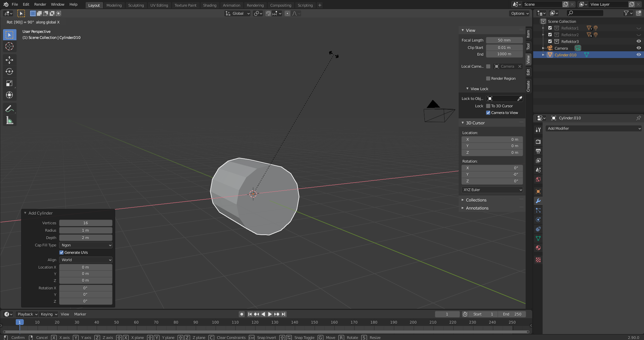This screenshot has height=340, width=644.
Task: Activate the Annotate pencil tool
Action: [x=9, y=109]
